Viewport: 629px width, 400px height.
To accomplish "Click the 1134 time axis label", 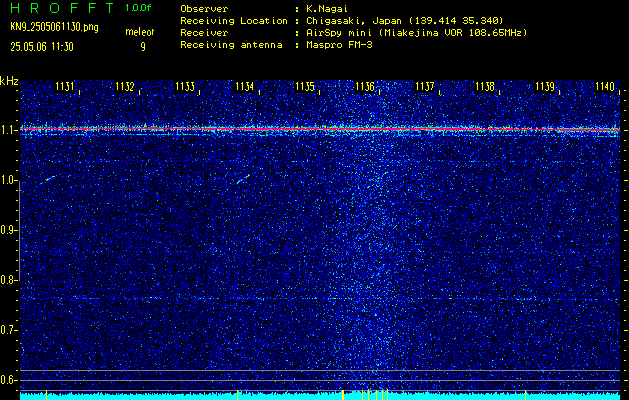I will 245,86.
